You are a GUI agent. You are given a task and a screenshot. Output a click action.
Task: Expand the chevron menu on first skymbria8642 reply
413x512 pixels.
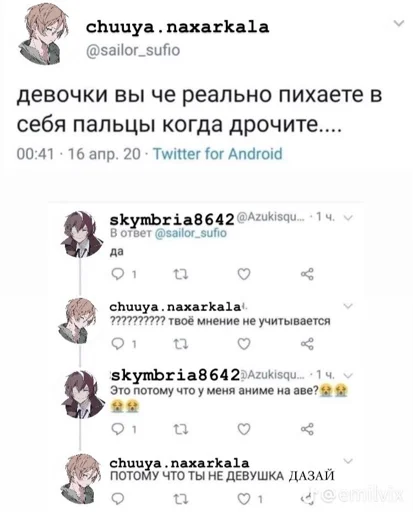pos(348,218)
